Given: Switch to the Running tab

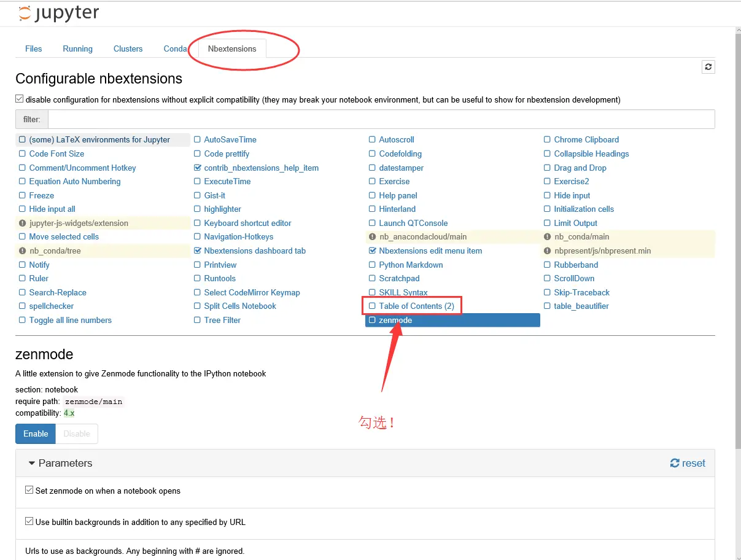Looking at the screenshot, I should pyautogui.click(x=78, y=49).
